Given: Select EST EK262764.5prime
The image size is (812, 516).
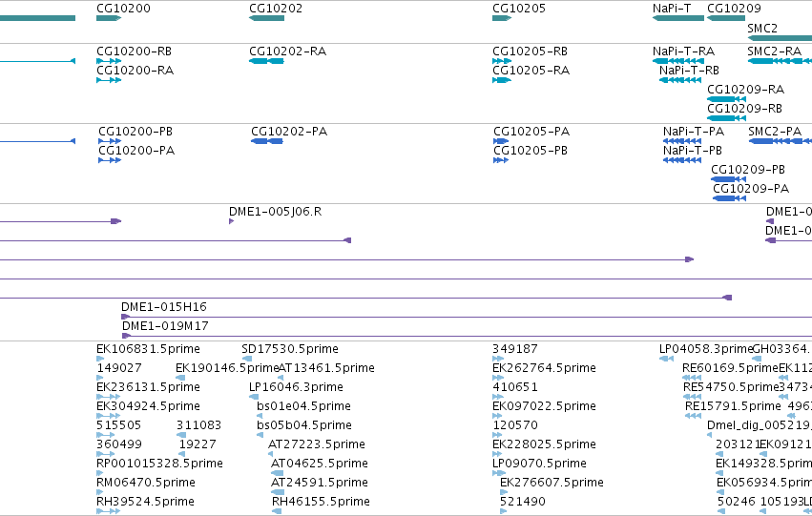Looking at the screenshot, I should (x=498, y=378).
